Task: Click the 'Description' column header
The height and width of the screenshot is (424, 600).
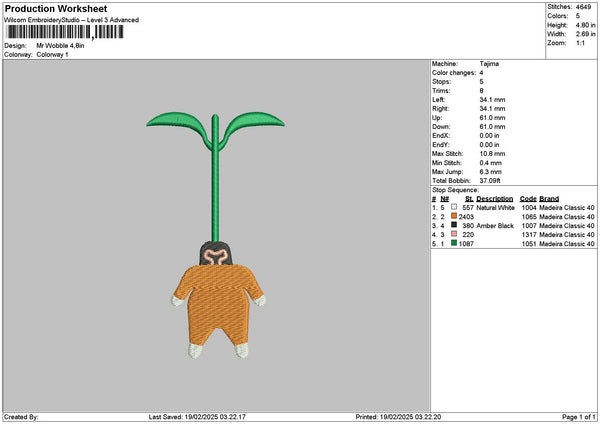Action: pyautogui.click(x=495, y=199)
